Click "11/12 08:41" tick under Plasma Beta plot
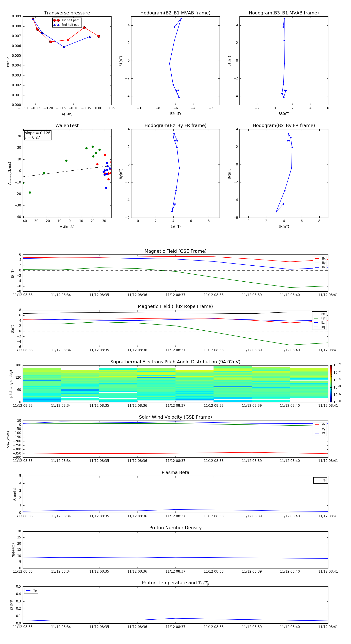 [x=328, y=516]
